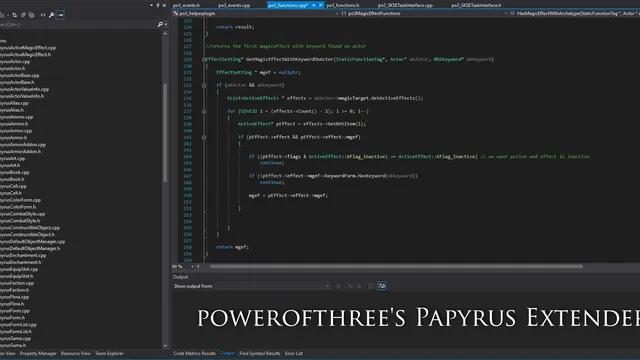Switch to the Team Explorer tab

tap(109, 353)
